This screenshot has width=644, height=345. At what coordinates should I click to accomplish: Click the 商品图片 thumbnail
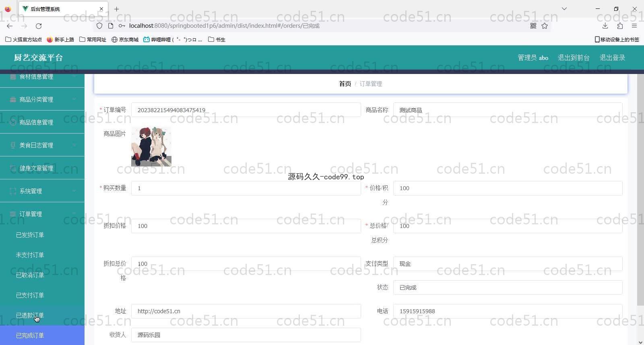151,146
